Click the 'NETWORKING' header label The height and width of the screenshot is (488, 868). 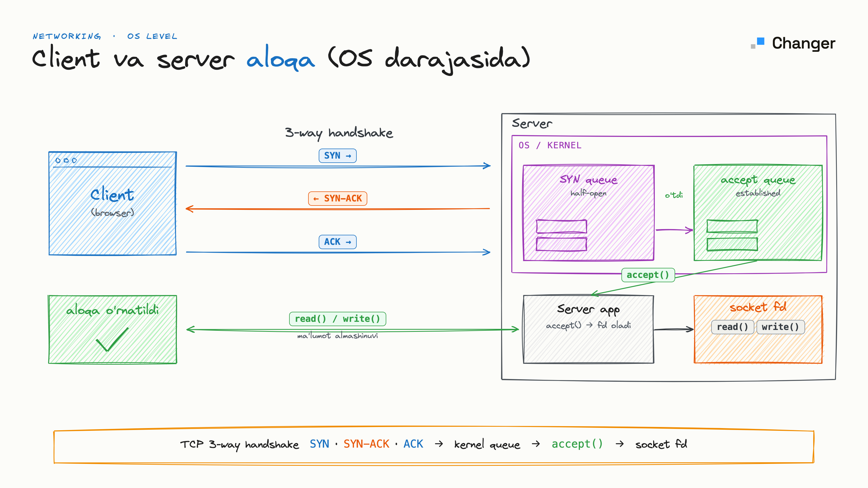pos(67,36)
